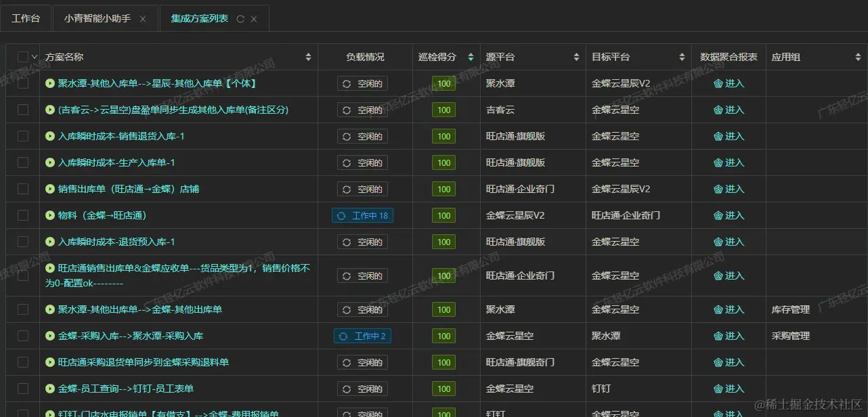Close the 集成方案列表 tab
This screenshot has height=417, width=868.
tap(254, 19)
